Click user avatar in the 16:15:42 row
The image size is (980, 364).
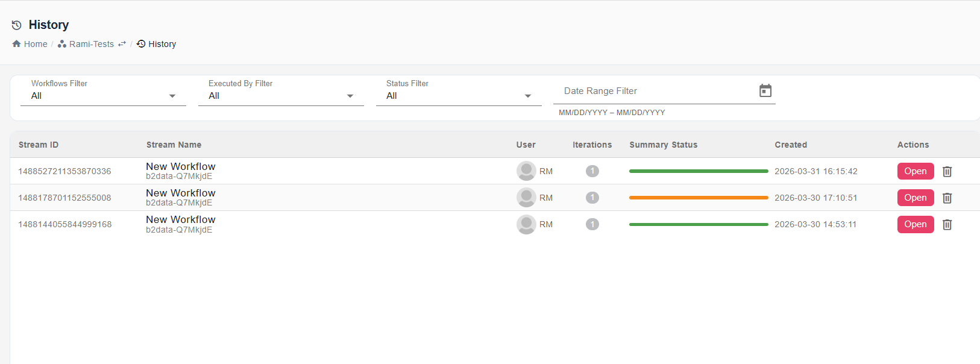click(x=526, y=171)
